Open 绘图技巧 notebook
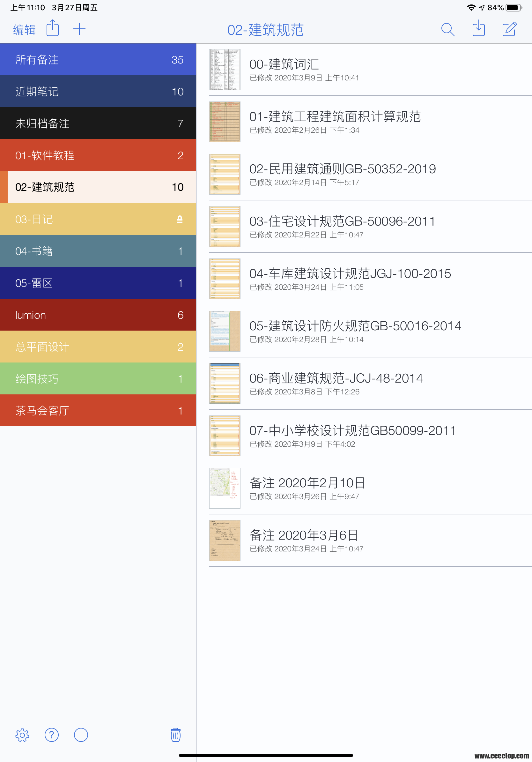 click(x=98, y=378)
